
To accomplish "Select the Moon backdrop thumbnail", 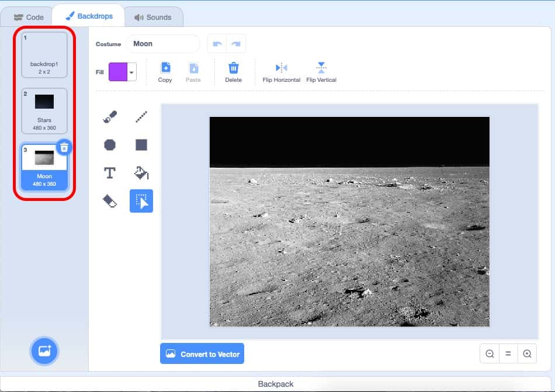I will [44, 167].
